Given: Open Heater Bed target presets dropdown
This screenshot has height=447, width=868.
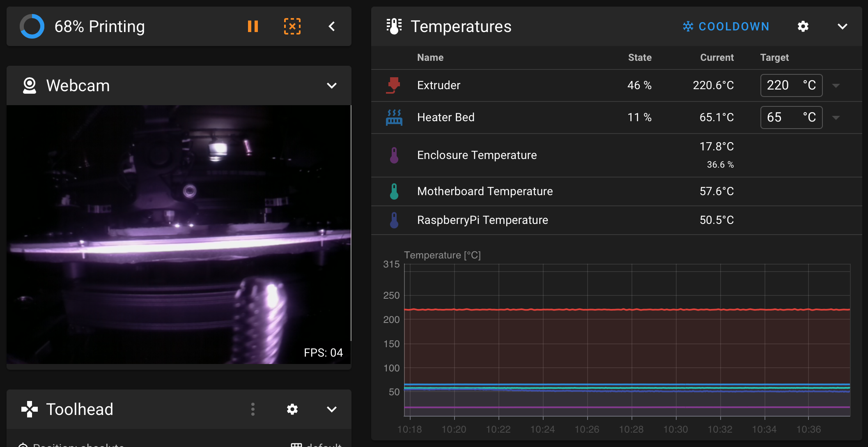Looking at the screenshot, I should click(836, 118).
